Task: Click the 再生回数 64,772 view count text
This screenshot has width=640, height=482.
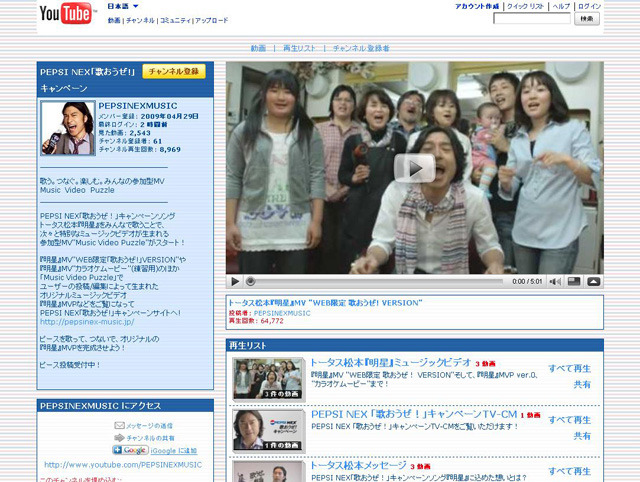Action: pos(256,321)
